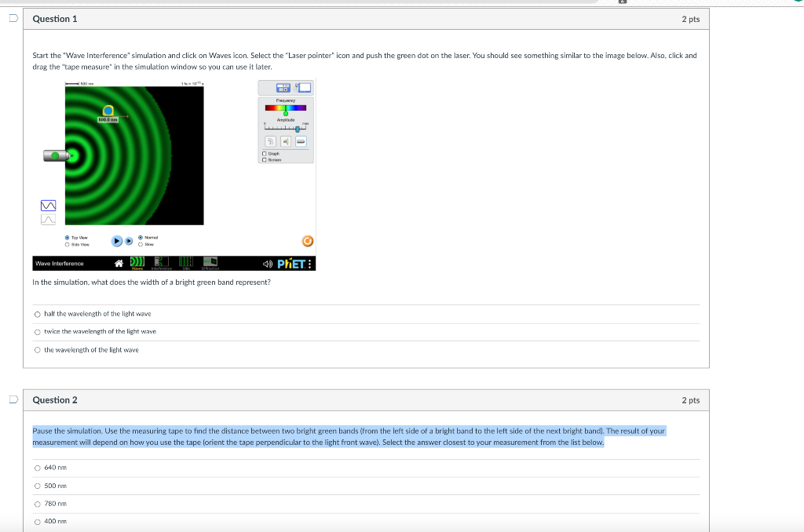
Task: Enable the Graph checkbox
Action: [265, 154]
